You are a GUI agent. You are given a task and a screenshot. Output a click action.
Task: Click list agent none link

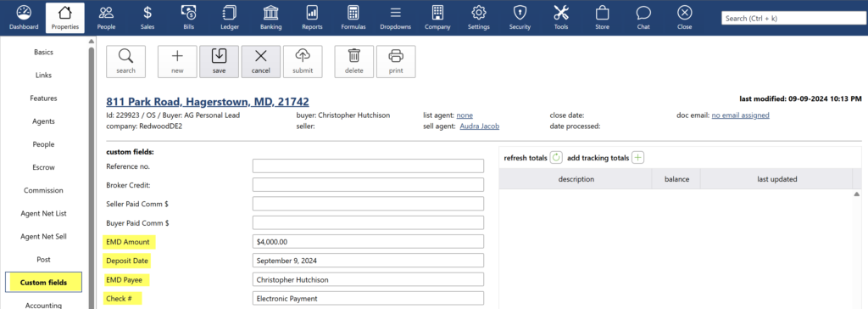coord(465,115)
